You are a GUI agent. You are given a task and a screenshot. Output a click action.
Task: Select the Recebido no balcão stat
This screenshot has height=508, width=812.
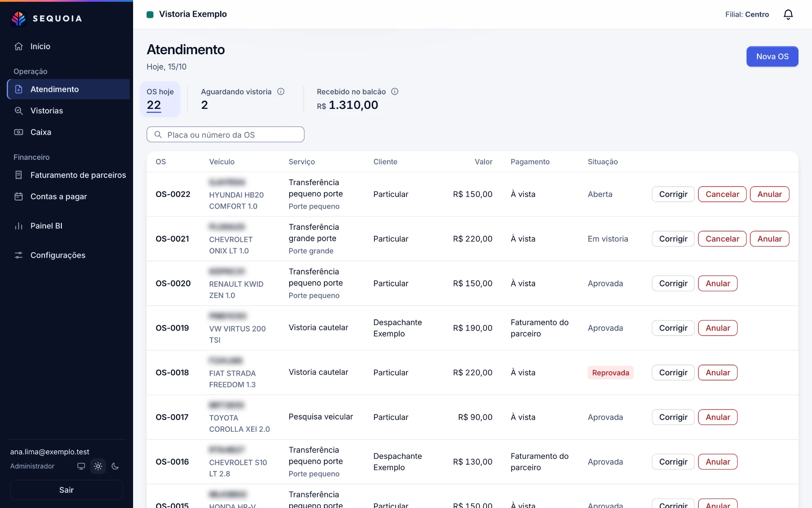357,99
